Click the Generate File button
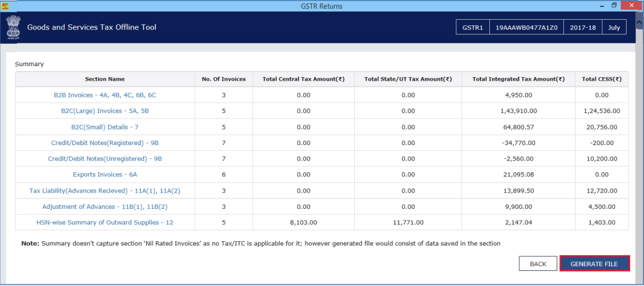 point(594,264)
